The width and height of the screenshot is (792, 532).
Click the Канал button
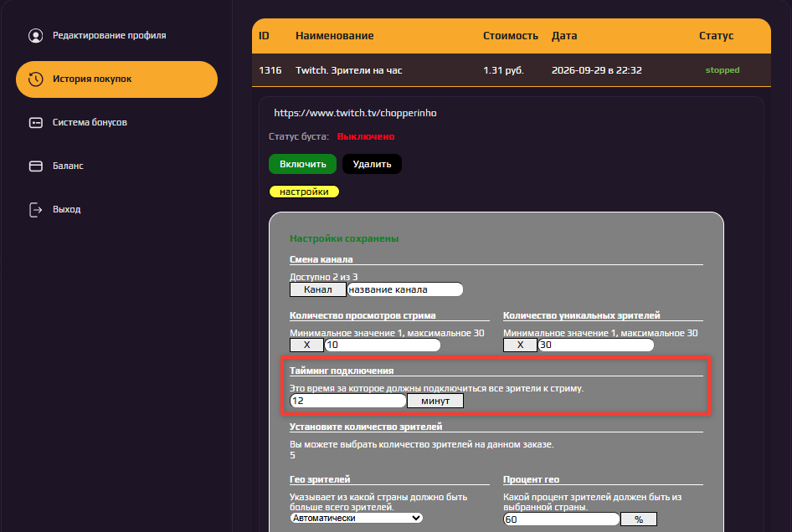[x=317, y=289]
